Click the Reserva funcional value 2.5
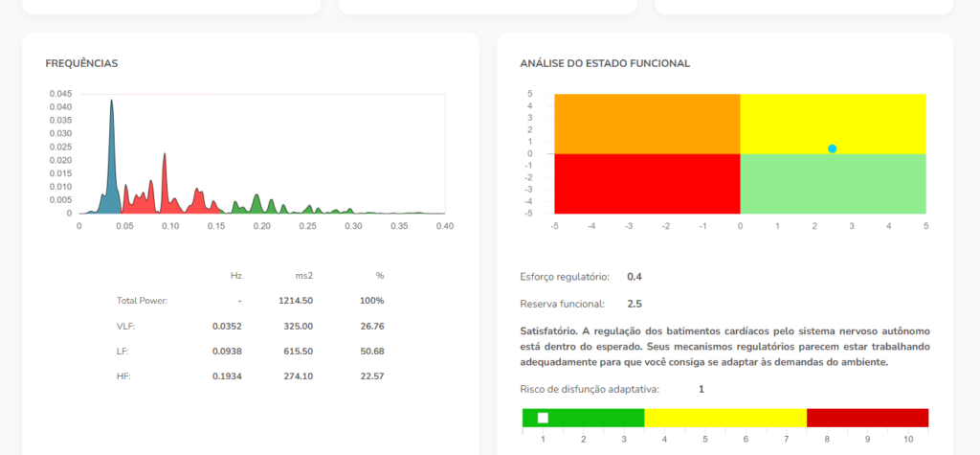 tap(634, 304)
